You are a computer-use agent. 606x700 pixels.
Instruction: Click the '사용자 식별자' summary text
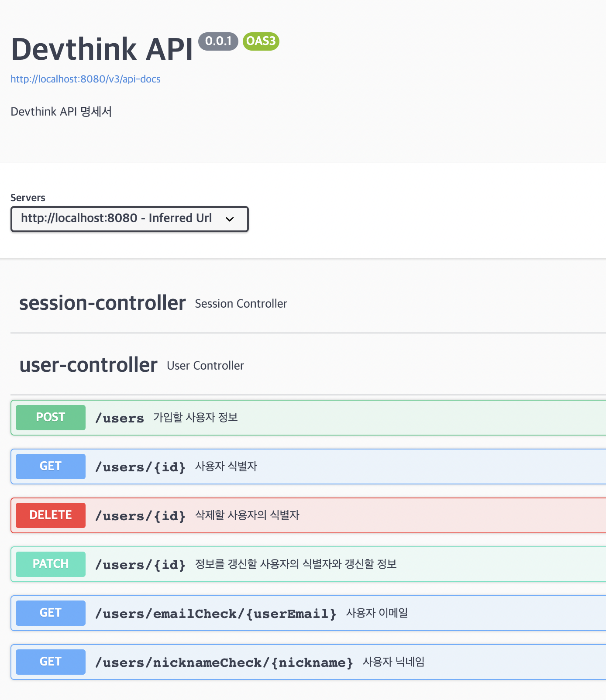click(x=226, y=467)
